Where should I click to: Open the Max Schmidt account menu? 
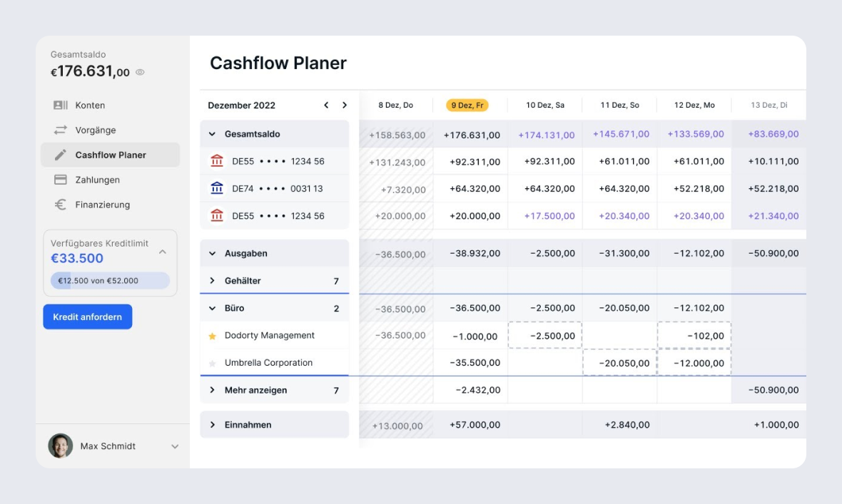pos(174,446)
